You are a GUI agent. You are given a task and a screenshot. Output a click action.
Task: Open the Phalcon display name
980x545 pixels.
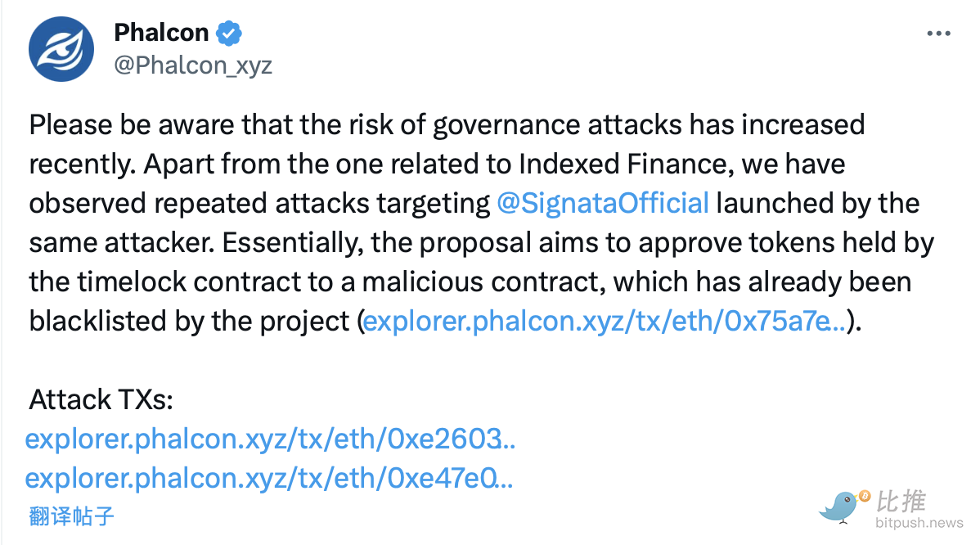pos(162,34)
